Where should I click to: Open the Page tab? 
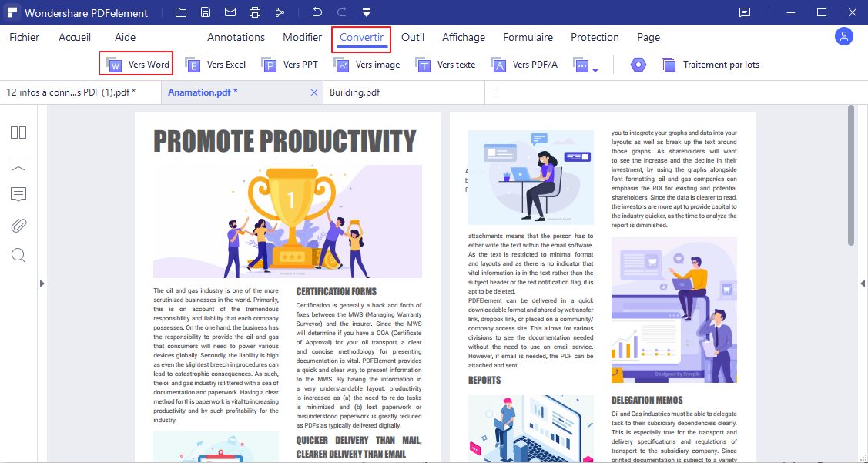click(648, 37)
